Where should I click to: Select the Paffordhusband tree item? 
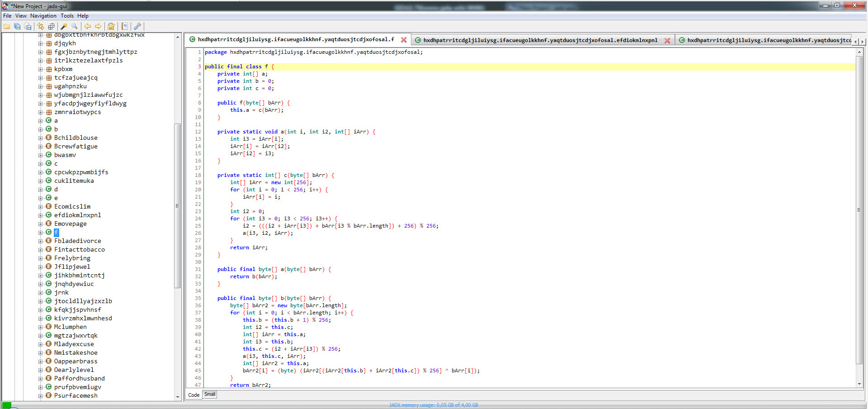tap(79, 378)
